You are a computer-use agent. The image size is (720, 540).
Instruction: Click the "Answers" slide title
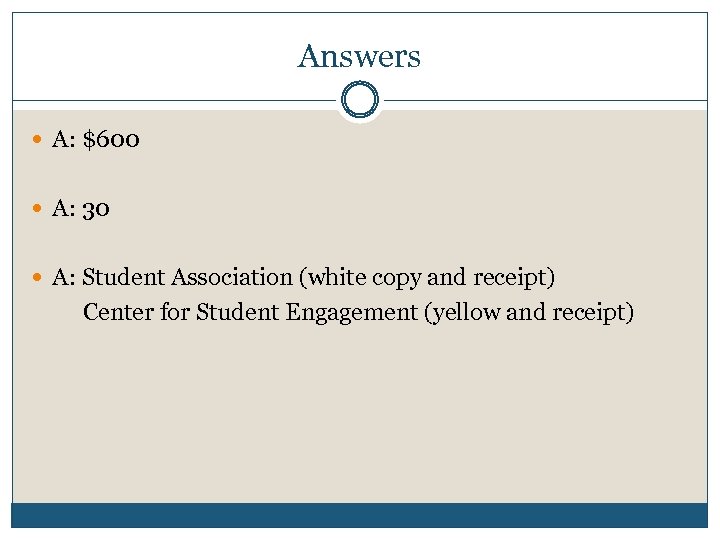(359, 56)
